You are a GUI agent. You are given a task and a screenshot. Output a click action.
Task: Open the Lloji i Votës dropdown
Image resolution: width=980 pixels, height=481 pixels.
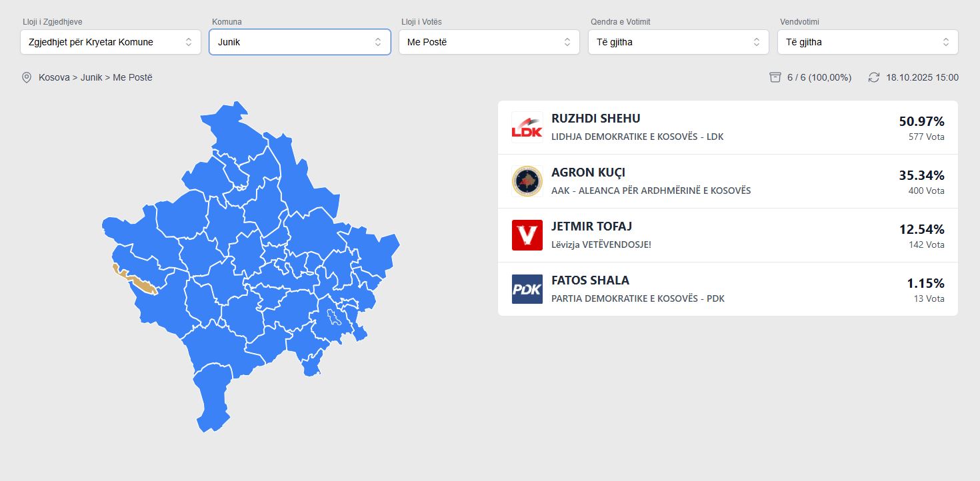pos(489,42)
